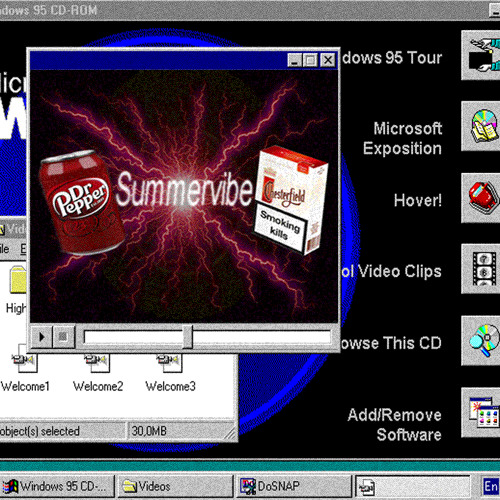This screenshot has width=500, height=500.
Task: Launch Microsoft Exposition via its CD-and-book icon
Action: click(x=481, y=126)
